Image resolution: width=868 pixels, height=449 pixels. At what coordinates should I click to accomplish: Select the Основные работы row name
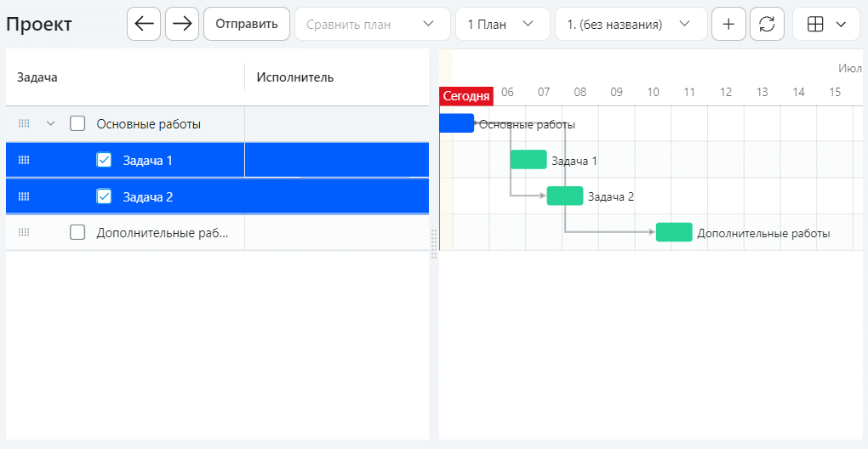[148, 124]
